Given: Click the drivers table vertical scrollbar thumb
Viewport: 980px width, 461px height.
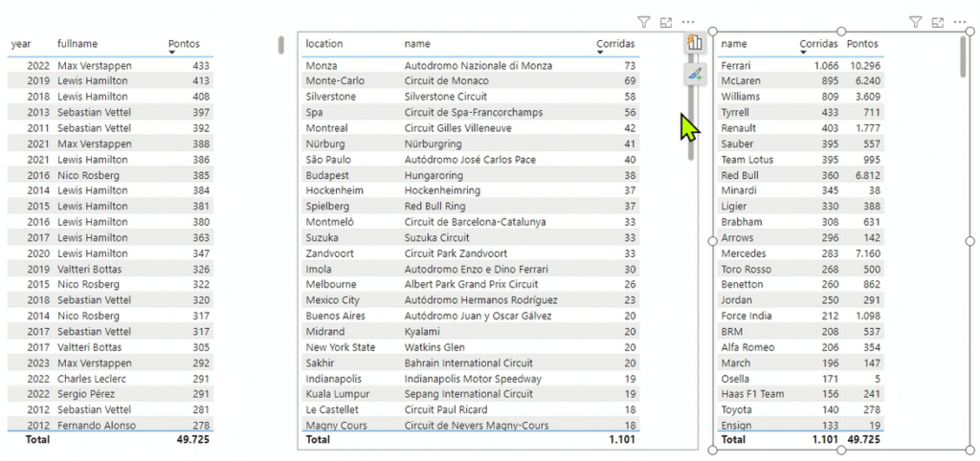Looking at the screenshot, I should point(280,45).
